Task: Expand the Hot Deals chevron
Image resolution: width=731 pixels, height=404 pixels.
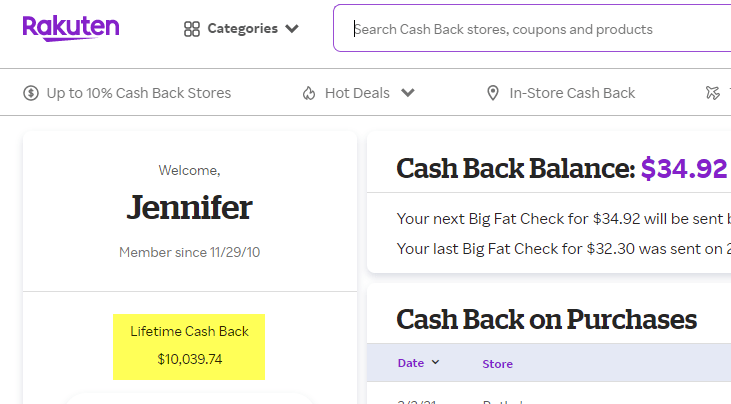Action: tap(408, 93)
